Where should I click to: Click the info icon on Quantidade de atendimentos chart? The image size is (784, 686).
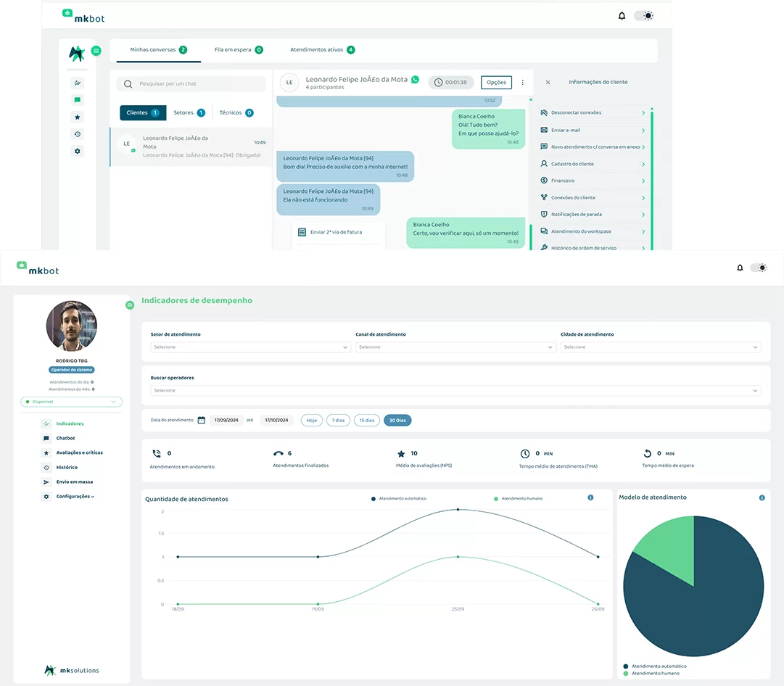(x=590, y=497)
